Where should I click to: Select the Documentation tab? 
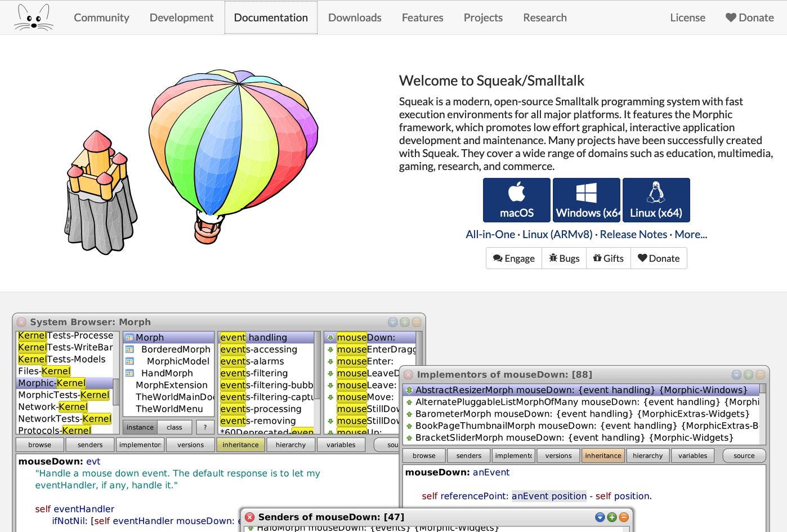pyautogui.click(x=271, y=17)
